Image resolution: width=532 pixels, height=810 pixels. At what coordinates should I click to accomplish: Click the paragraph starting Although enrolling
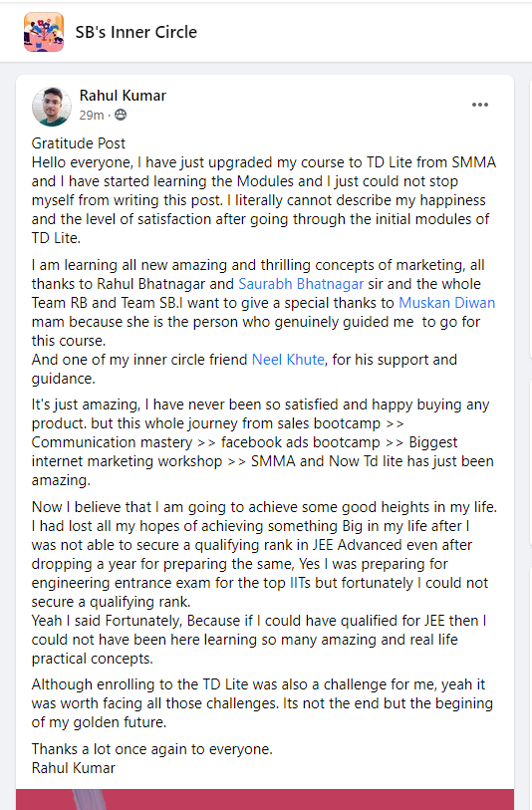(262, 703)
